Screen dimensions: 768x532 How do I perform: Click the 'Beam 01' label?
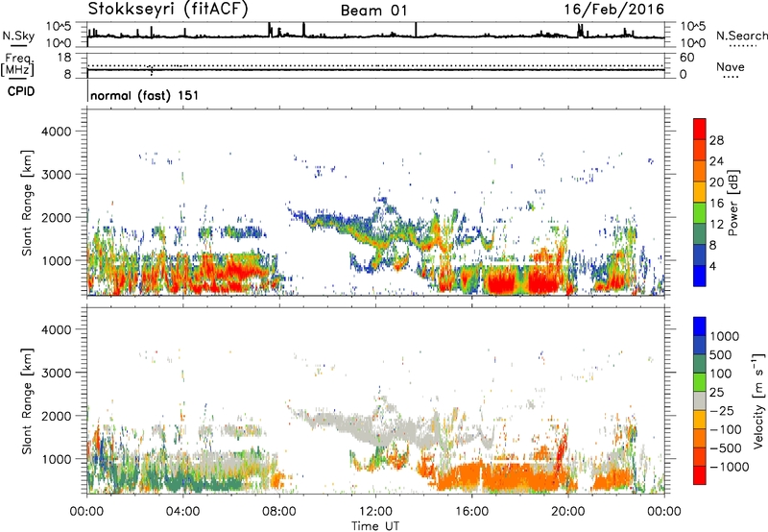(373, 11)
